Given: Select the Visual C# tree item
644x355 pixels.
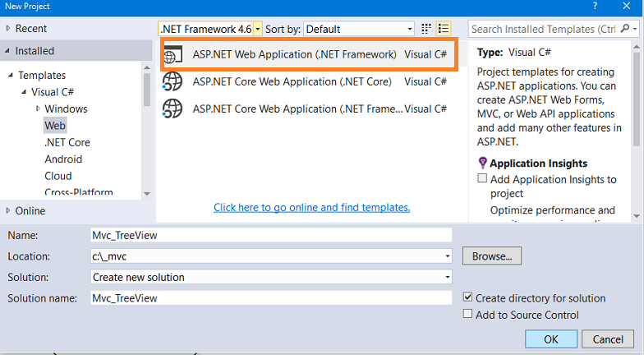Looking at the screenshot, I should 53,92.
